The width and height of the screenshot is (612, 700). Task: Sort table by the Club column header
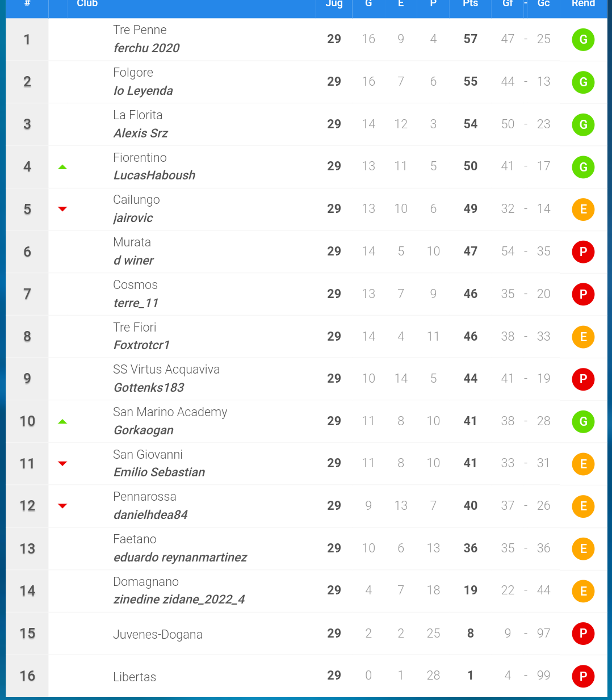pyautogui.click(x=87, y=4)
